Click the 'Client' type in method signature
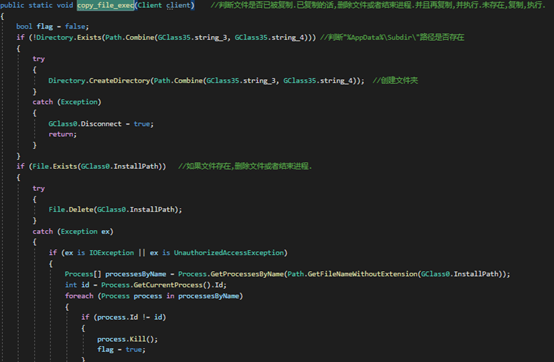554x362 pixels. [x=150, y=5]
